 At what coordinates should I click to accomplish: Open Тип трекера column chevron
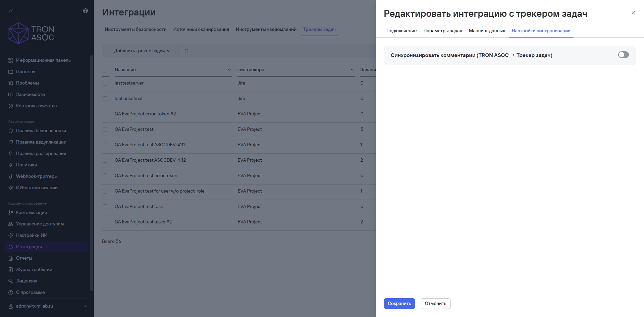(352, 70)
